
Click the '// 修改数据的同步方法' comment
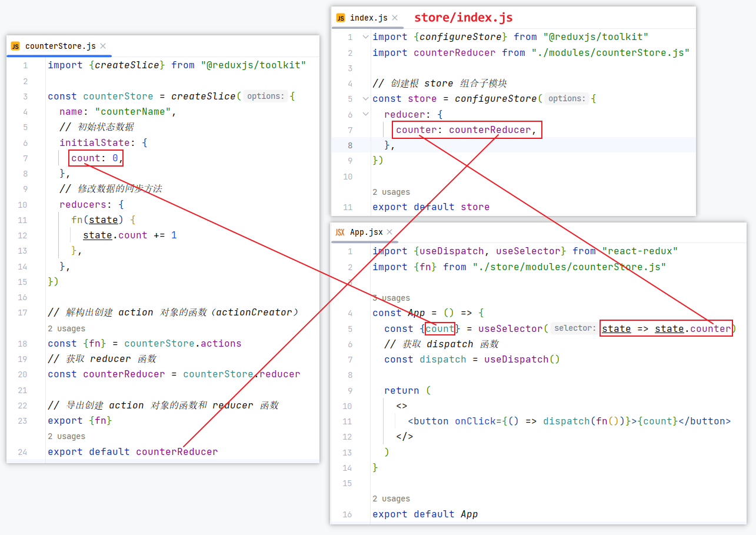(111, 189)
